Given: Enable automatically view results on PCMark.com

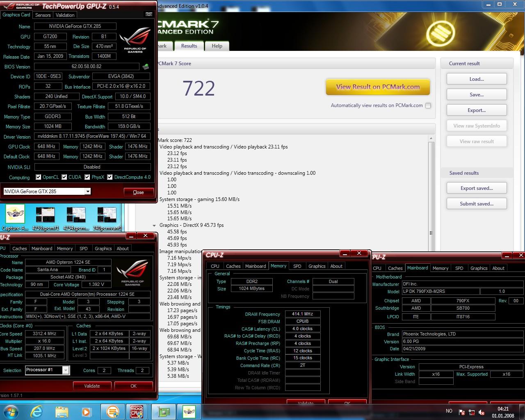Looking at the screenshot, I should [428, 105].
